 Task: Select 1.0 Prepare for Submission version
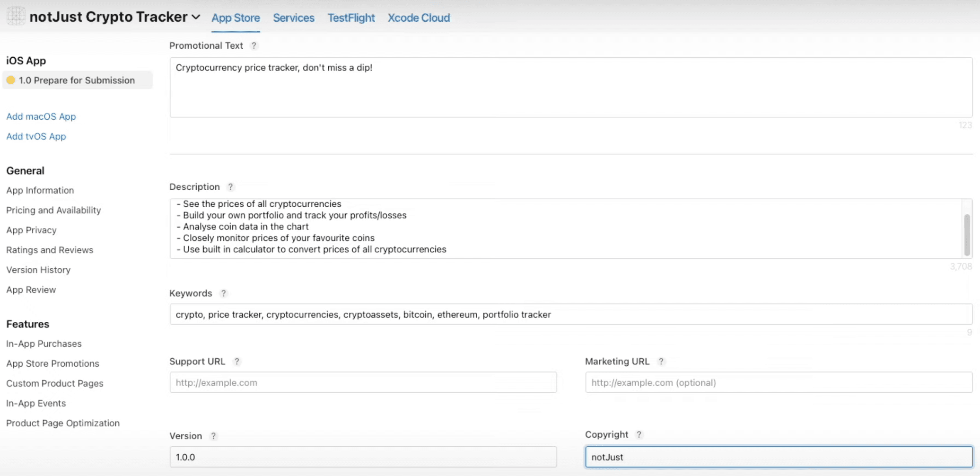point(77,80)
